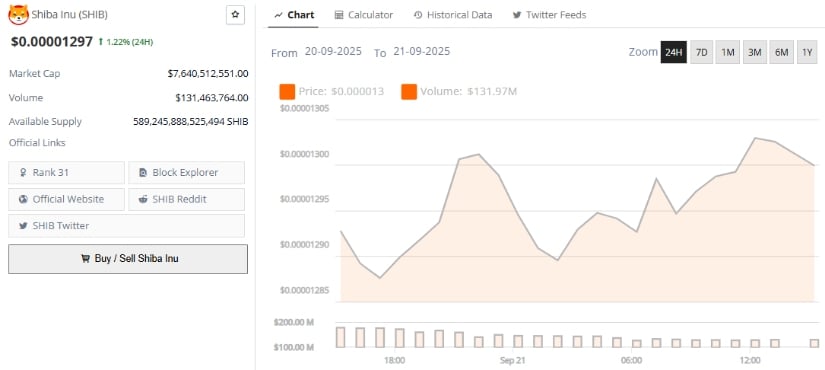Select the 3M zoom range
825x370 pixels.
[754, 52]
